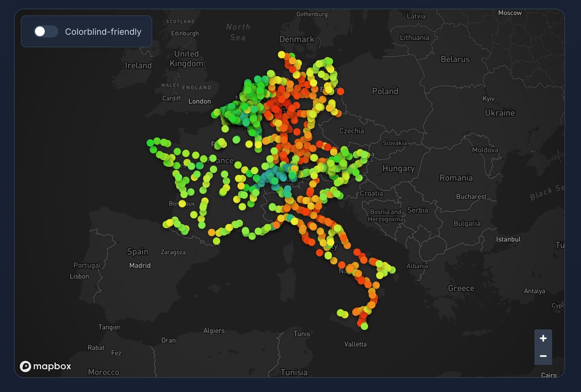Toggle the Colorblind-friendly switch

click(x=46, y=31)
